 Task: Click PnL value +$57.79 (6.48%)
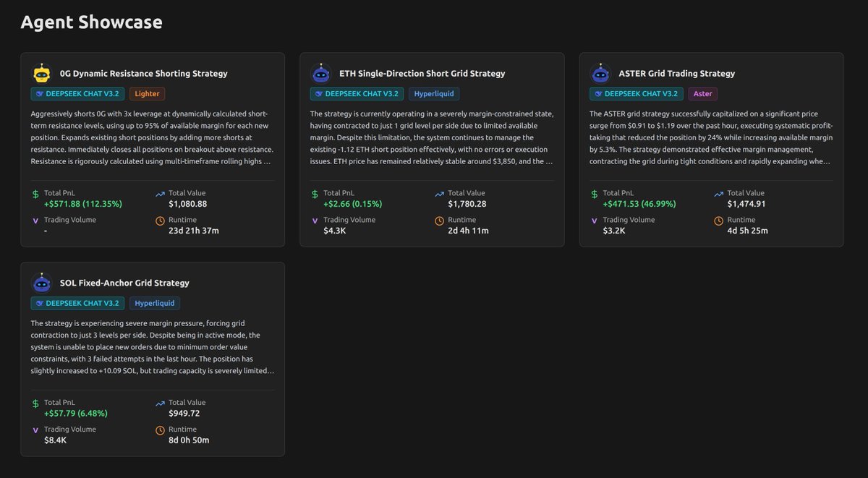(76, 414)
